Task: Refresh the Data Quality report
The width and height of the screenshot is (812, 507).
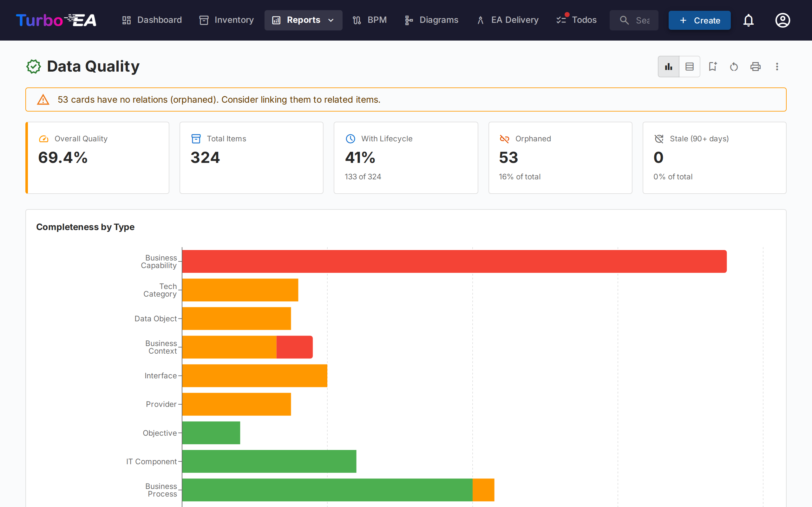Action: coord(734,67)
